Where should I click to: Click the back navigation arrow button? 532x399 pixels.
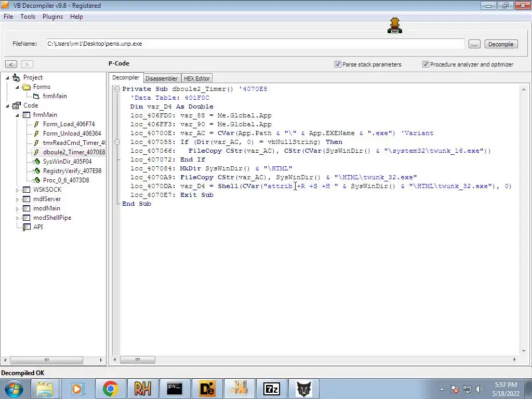click(x=11, y=64)
